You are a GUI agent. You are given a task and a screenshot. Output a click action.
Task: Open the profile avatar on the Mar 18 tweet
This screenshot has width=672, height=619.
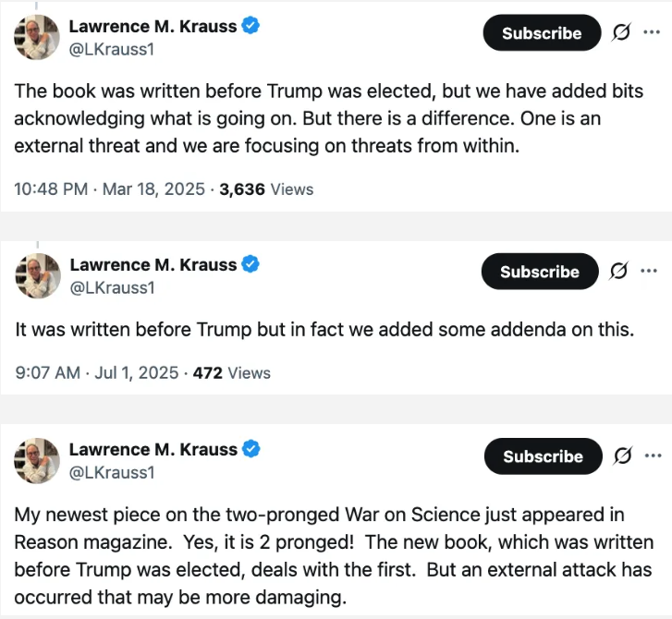tap(37, 37)
